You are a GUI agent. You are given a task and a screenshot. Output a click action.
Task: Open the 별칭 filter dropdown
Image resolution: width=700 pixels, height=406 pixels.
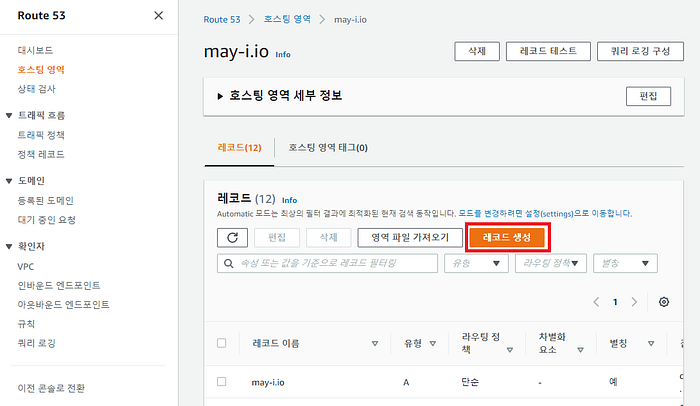625,264
